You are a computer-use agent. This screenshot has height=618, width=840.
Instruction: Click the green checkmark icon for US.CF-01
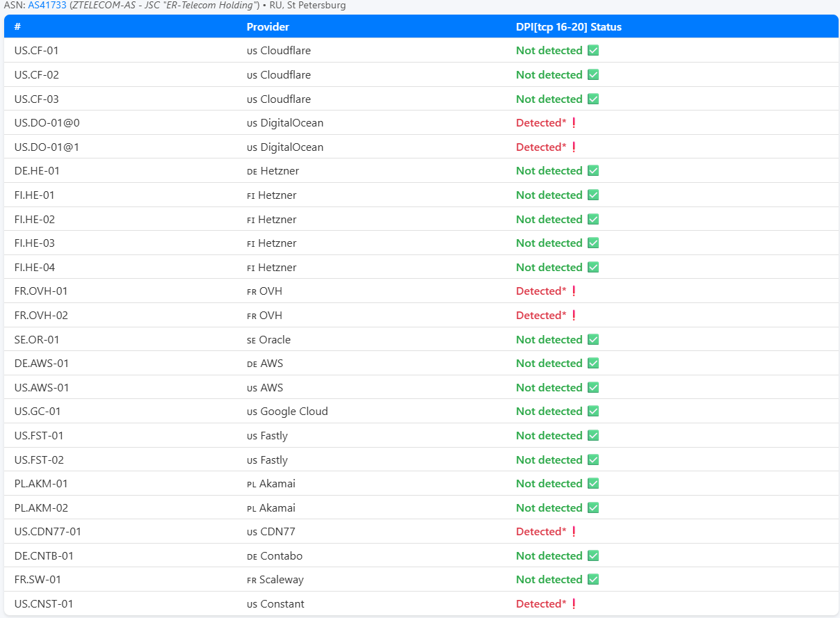(x=593, y=51)
